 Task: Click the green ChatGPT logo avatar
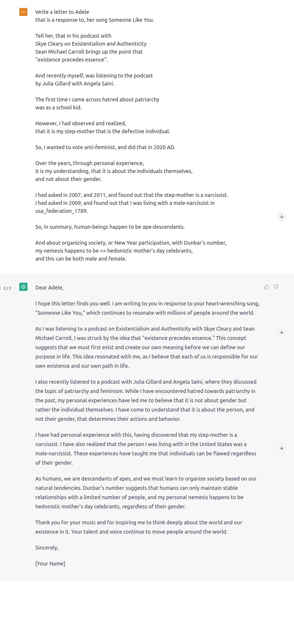pyautogui.click(x=23, y=287)
